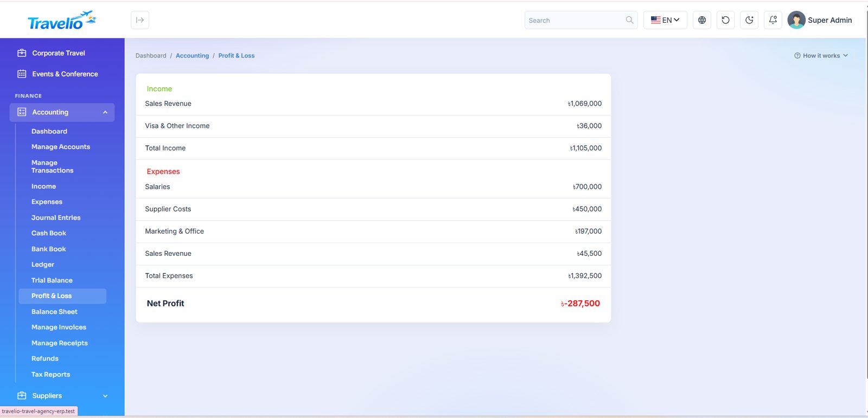868x418 pixels.
Task: Click the Income section heading
Action: click(159, 89)
